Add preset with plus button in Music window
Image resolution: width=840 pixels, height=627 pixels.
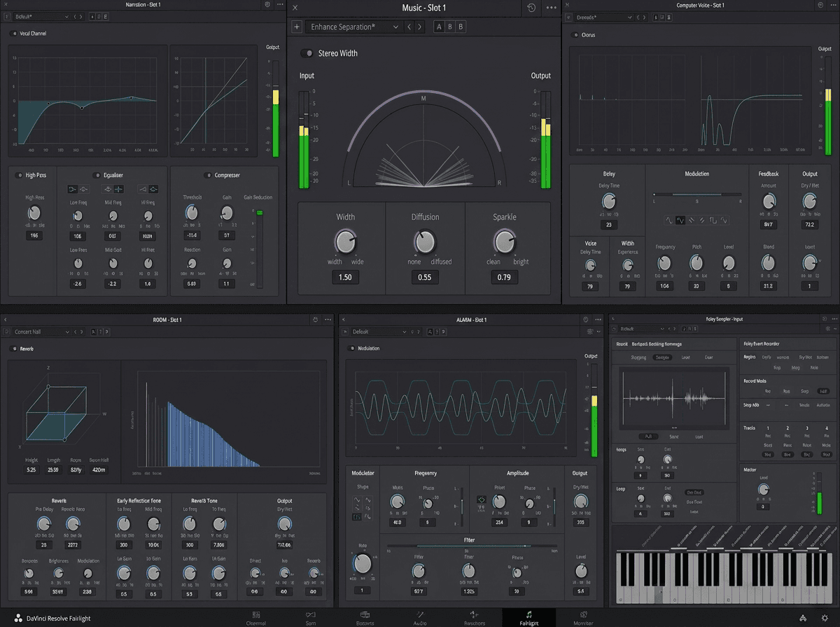pos(297,27)
